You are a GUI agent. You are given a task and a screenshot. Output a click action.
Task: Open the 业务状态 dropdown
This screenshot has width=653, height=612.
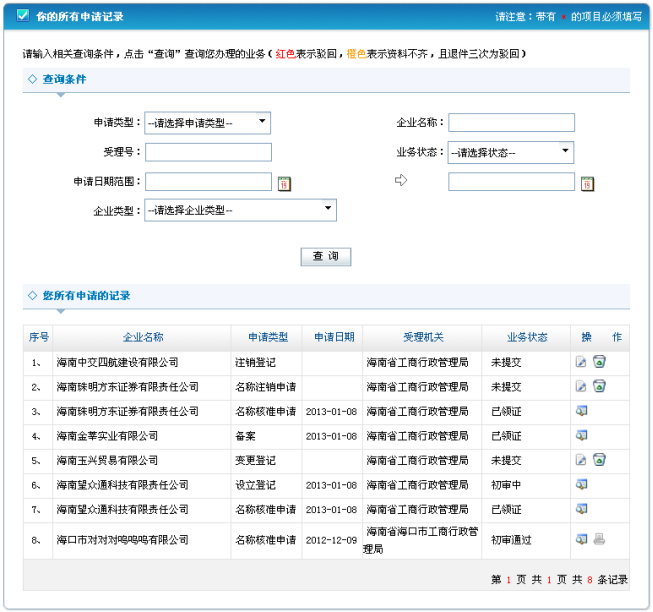point(510,153)
